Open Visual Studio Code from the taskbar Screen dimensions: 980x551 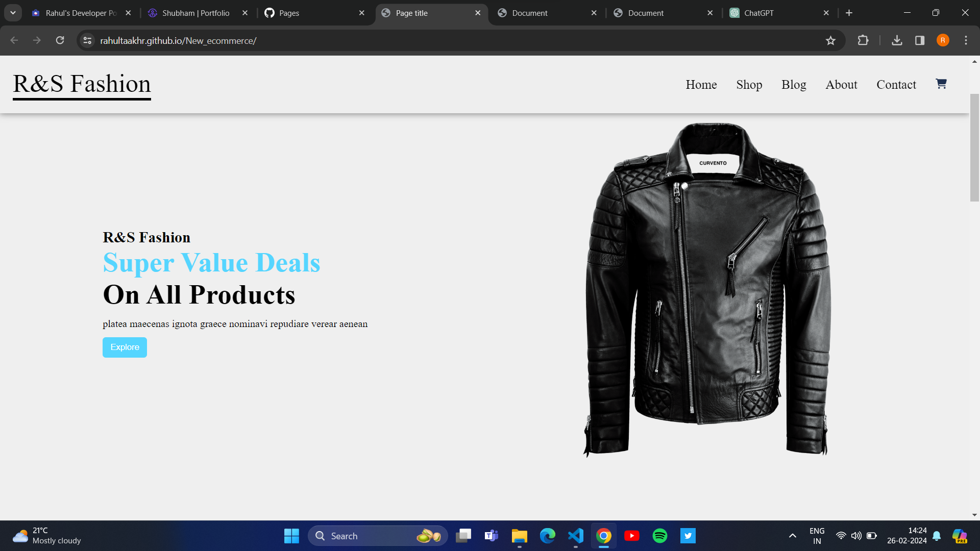[x=575, y=536]
